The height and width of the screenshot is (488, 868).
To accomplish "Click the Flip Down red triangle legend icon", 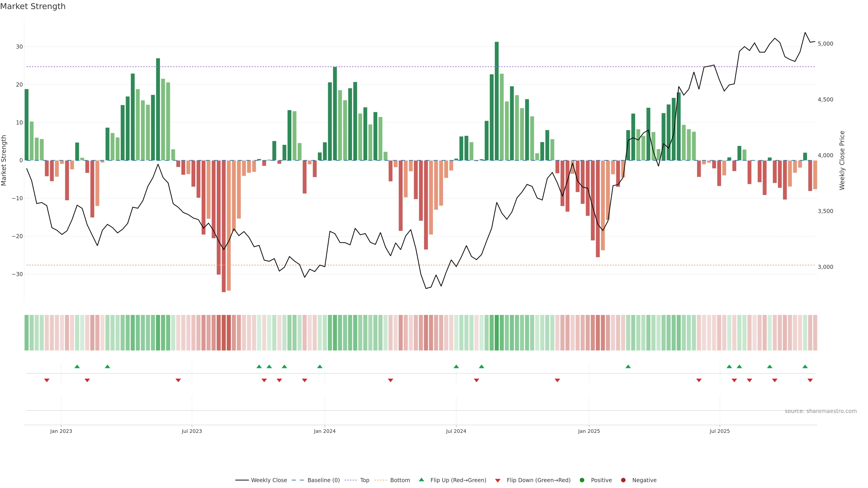I will coord(498,481).
